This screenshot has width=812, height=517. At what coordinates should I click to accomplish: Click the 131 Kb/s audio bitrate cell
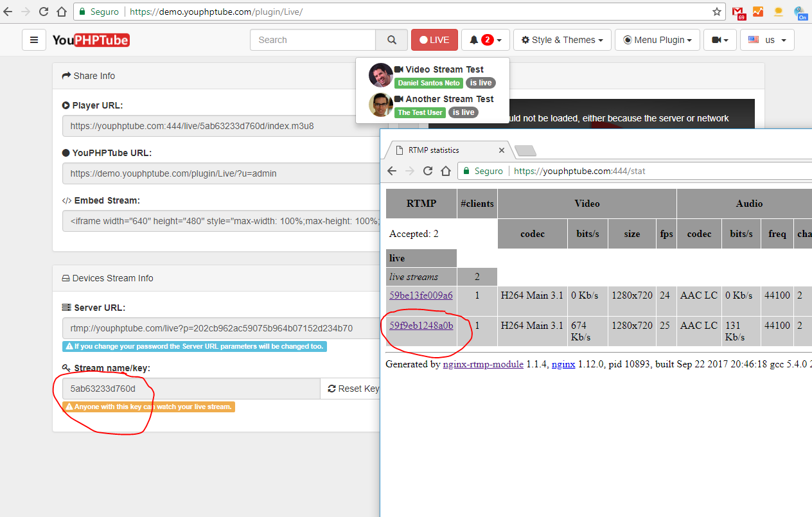[741, 331]
